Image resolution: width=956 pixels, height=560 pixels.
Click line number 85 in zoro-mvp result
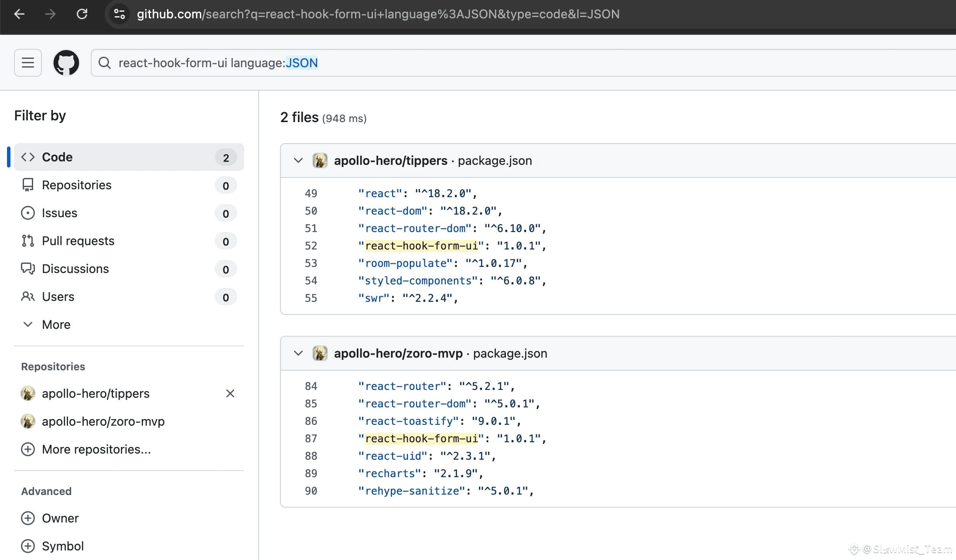[x=311, y=404]
